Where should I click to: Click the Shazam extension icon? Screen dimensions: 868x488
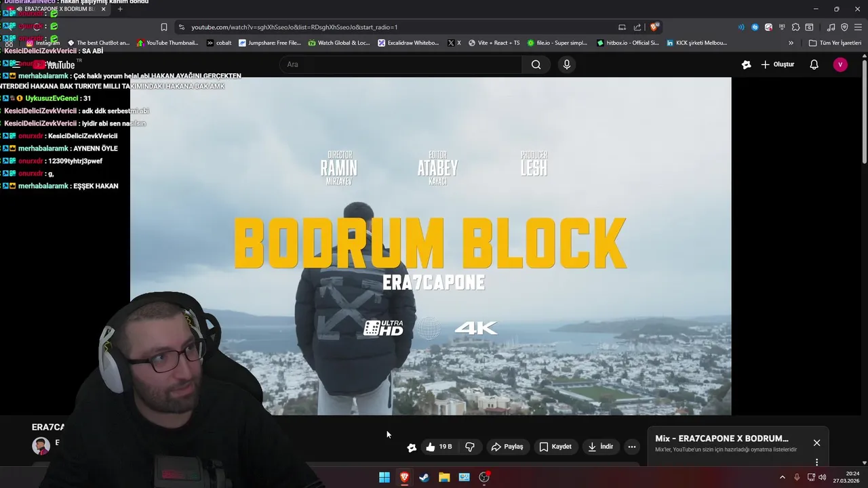click(755, 27)
